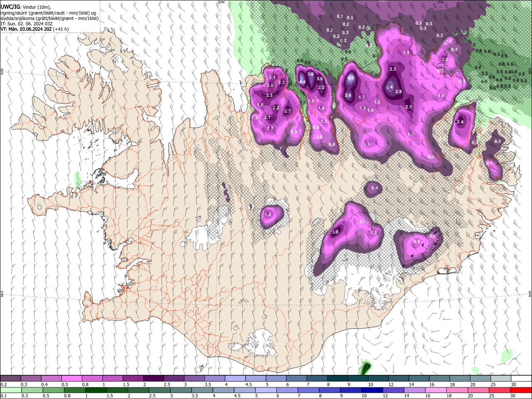Click the 2–2.5 gray-green lower legend swatch
Image resolution: width=532 pixels, height=399 pixels.
[x=138, y=390]
